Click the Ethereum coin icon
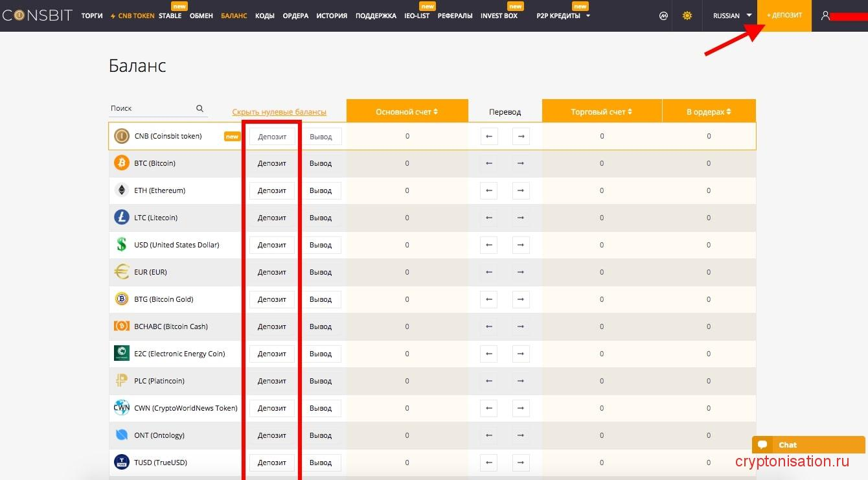This screenshot has height=480, width=868. pyautogui.click(x=122, y=190)
